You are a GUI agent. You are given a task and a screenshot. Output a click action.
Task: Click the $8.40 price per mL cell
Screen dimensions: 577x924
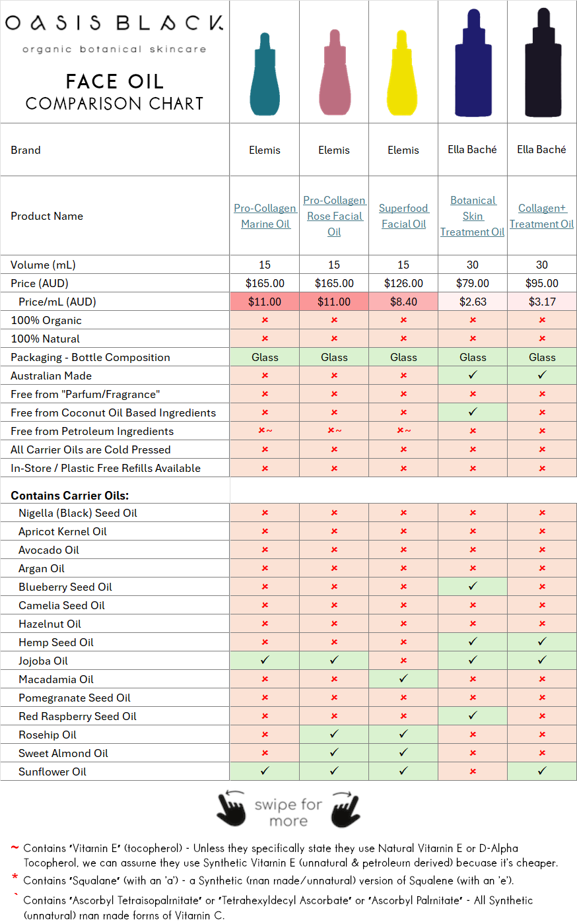coord(403,302)
